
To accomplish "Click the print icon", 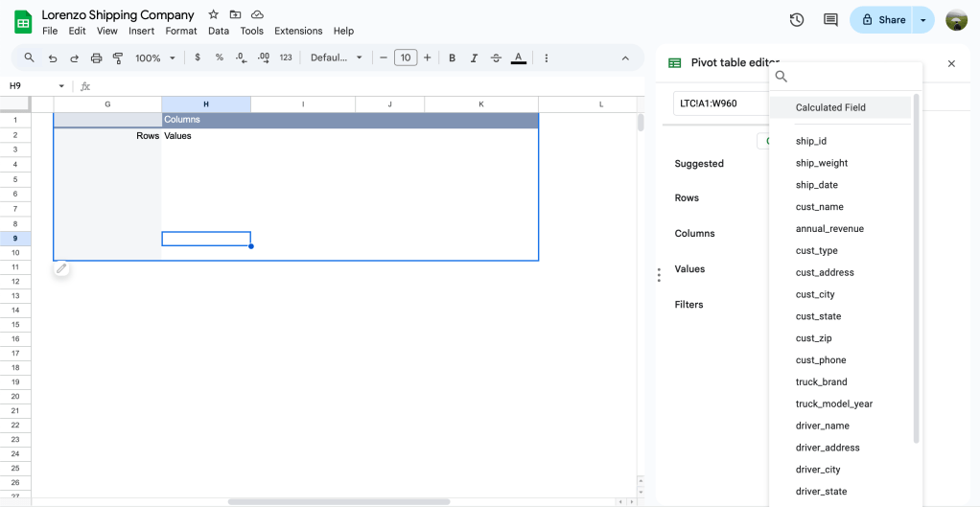I will 96,58.
